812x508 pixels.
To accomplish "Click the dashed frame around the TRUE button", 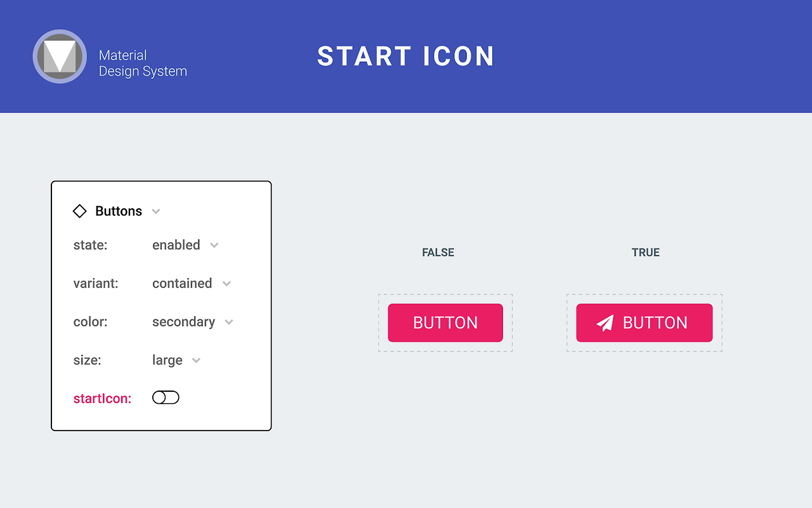I will [x=645, y=295].
